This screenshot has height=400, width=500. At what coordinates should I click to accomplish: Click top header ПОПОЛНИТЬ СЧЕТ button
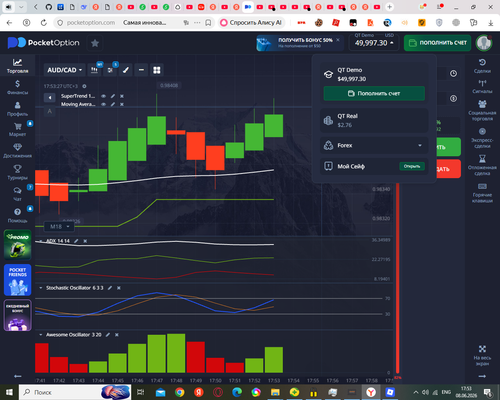click(437, 43)
